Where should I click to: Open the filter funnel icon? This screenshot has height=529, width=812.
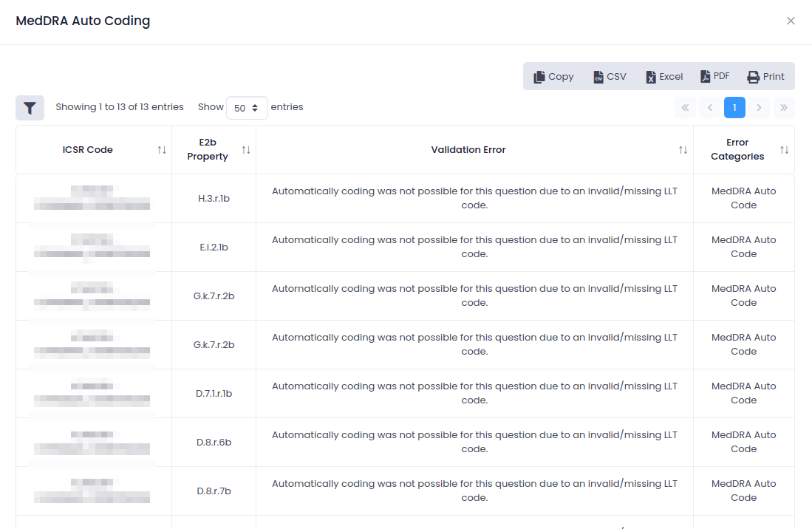[x=30, y=108]
